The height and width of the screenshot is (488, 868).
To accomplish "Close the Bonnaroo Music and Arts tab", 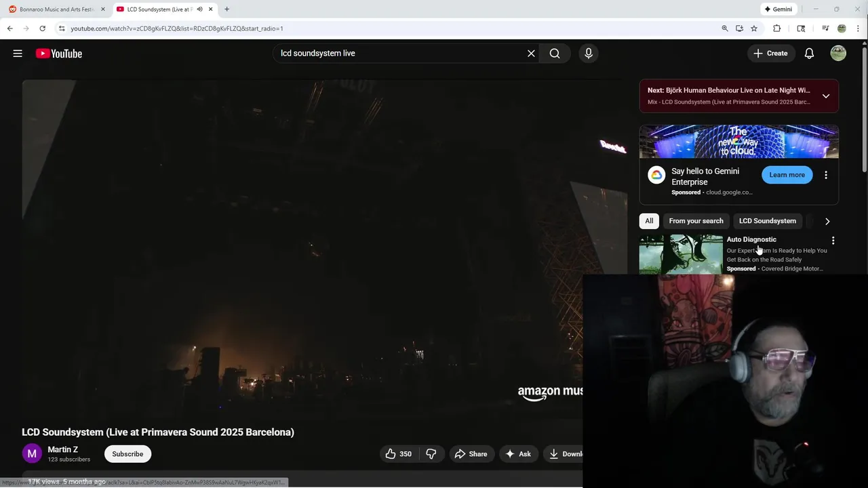I will pos(103,9).
